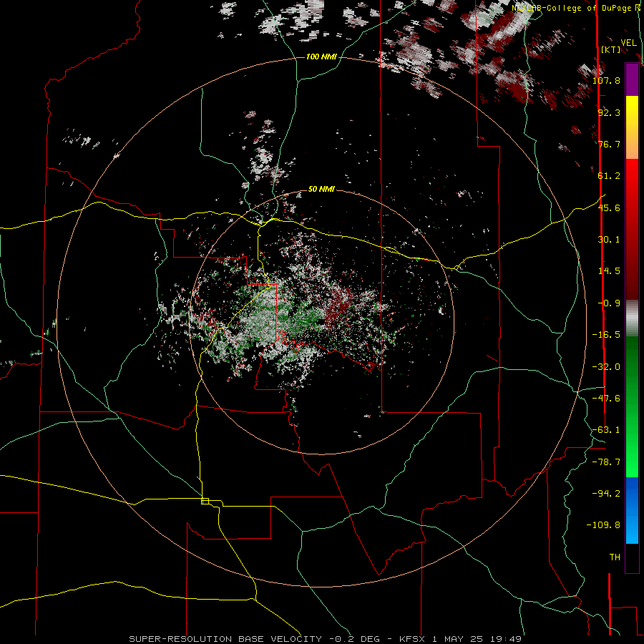Click the -32.0 legend value
Viewport: 644px width, 644px height.
tap(606, 367)
